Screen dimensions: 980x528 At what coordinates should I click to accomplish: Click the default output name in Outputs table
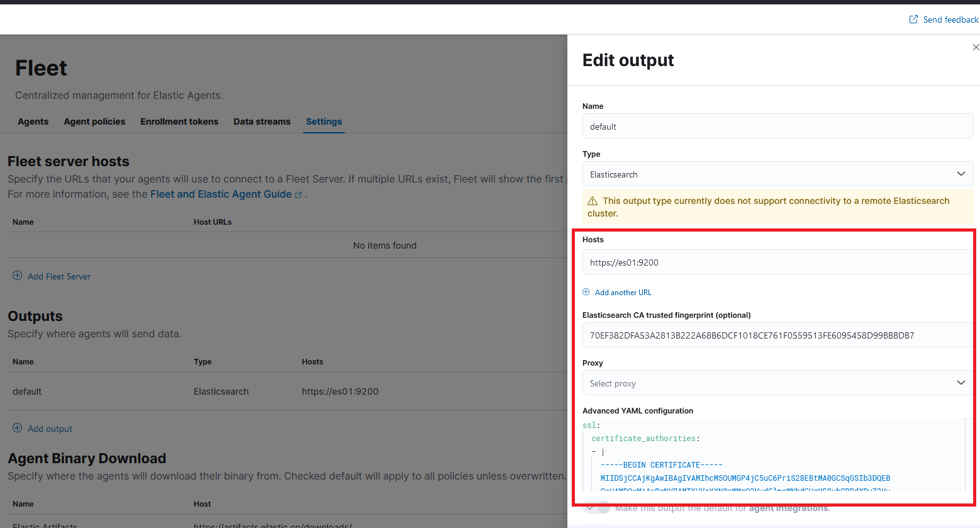[27, 391]
